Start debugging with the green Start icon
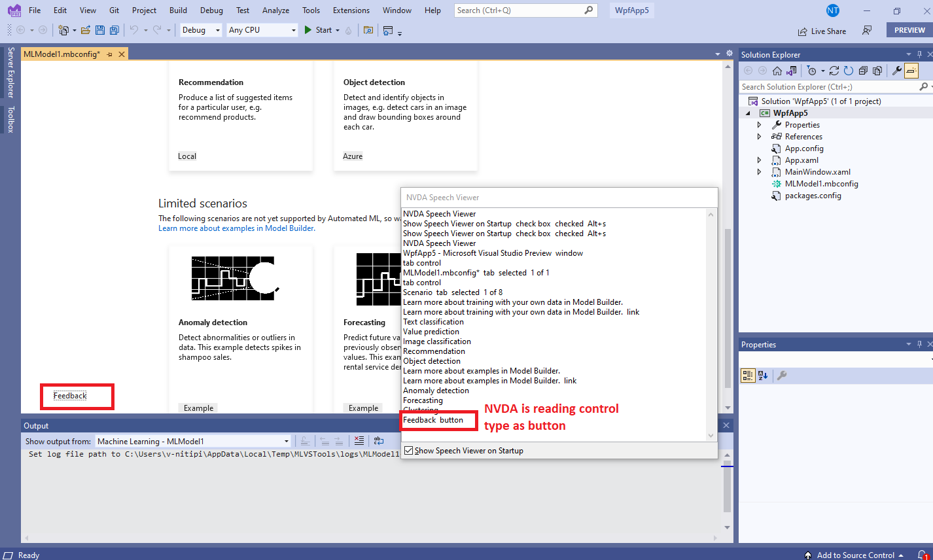The width and height of the screenshot is (933, 560). coord(307,30)
